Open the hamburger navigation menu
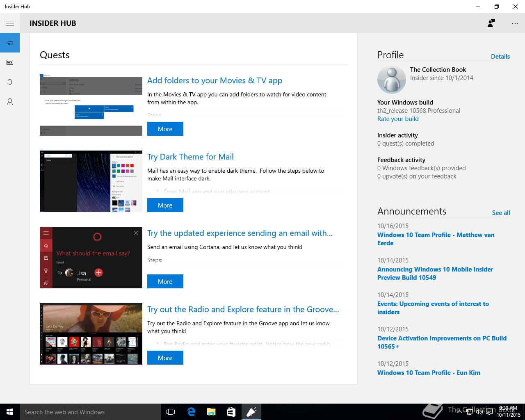 point(10,23)
